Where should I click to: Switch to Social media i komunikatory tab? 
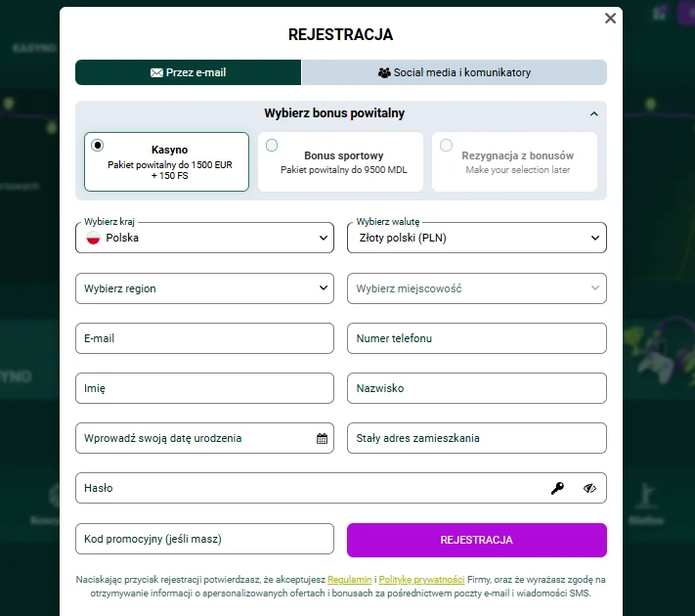(x=454, y=72)
